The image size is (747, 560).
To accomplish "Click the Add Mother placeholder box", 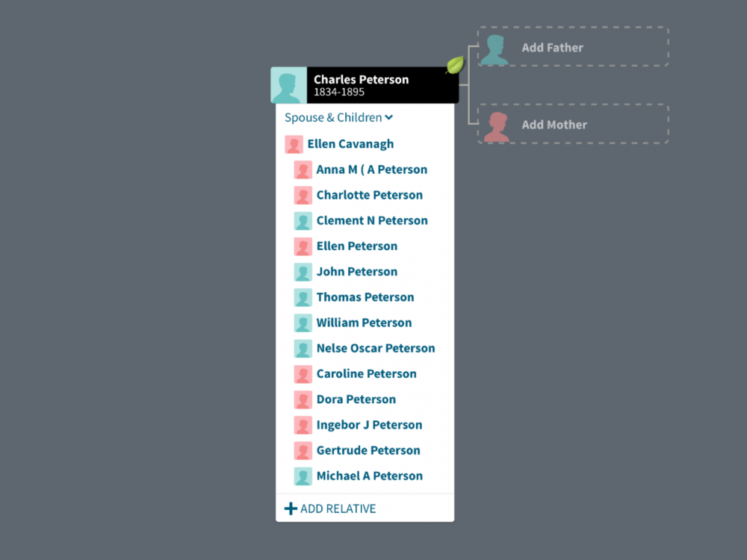I will coord(572,125).
